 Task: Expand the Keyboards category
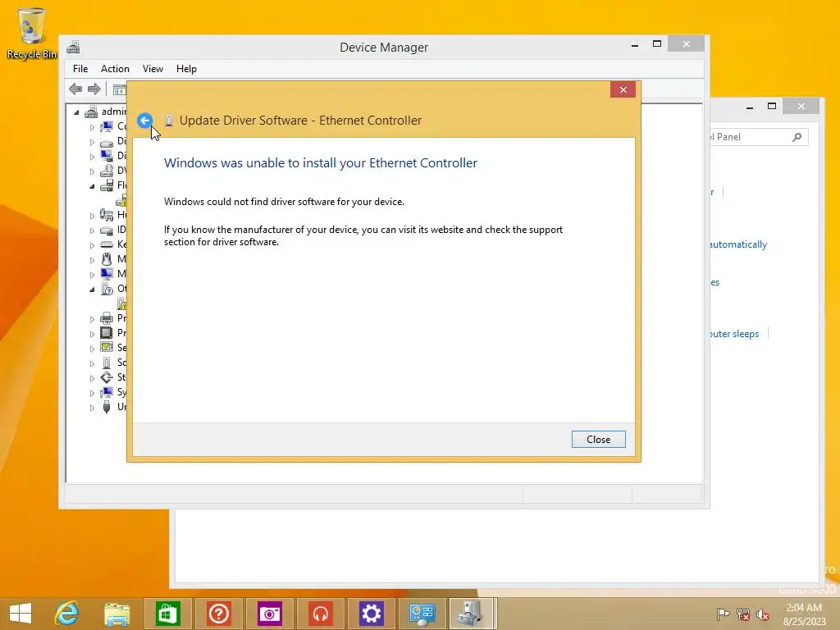point(92,245)
